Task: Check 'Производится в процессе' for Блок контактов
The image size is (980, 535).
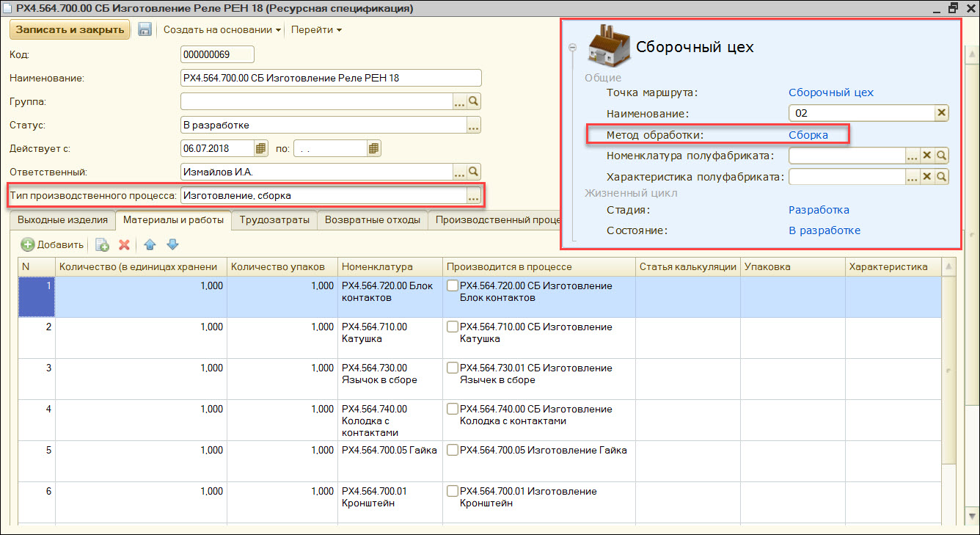Action: point(452,285)
